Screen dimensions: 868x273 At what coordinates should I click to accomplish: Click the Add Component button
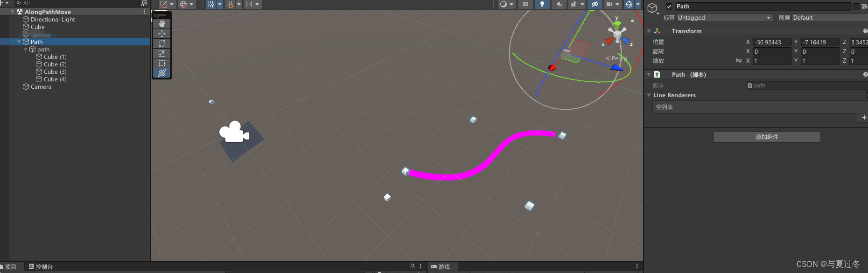pyautogui.click(x=767, y=137)
